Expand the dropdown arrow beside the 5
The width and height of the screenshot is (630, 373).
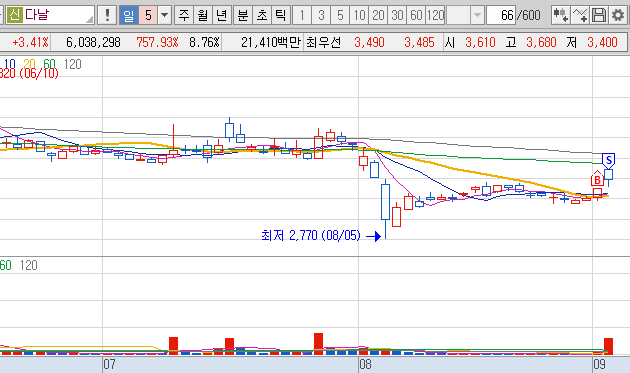tap(164, 15)
